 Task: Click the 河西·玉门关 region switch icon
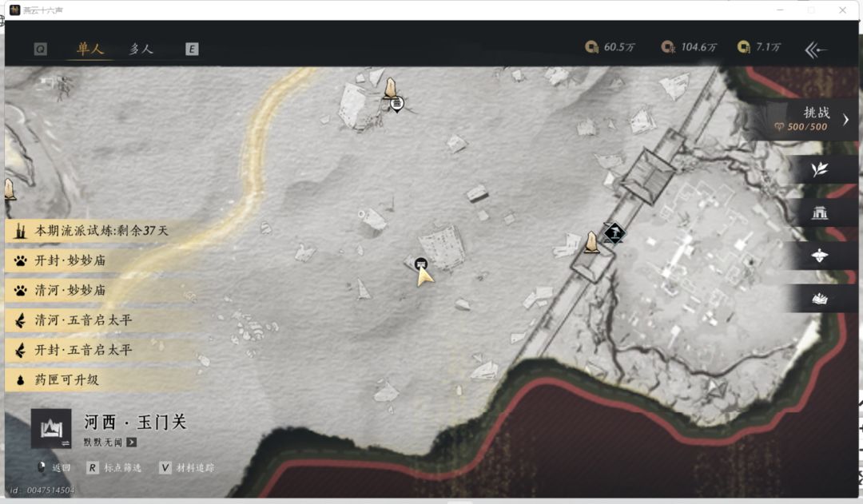click(x=51, y=429)
